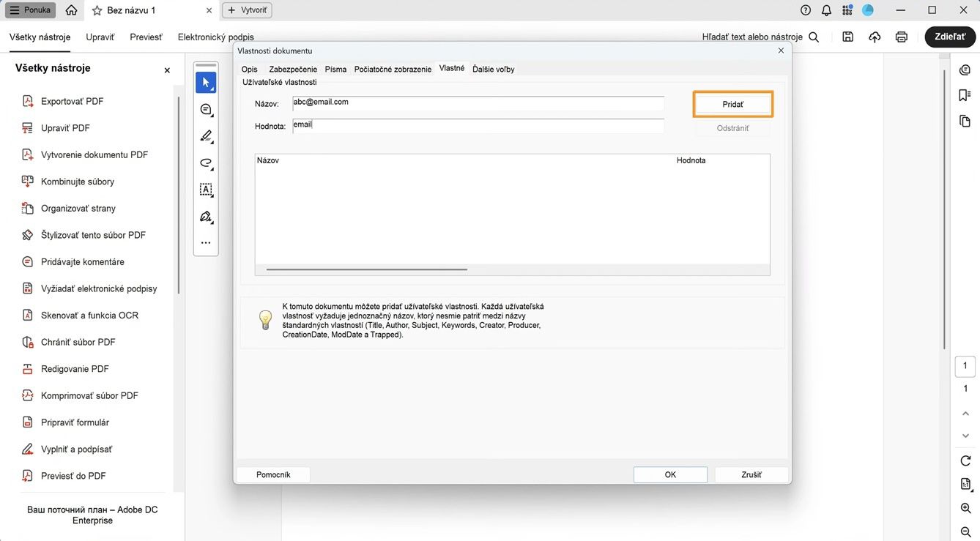Screen dimensions: 980x541
Task: Click the search magnifier icon
Action: click(814, 37)
